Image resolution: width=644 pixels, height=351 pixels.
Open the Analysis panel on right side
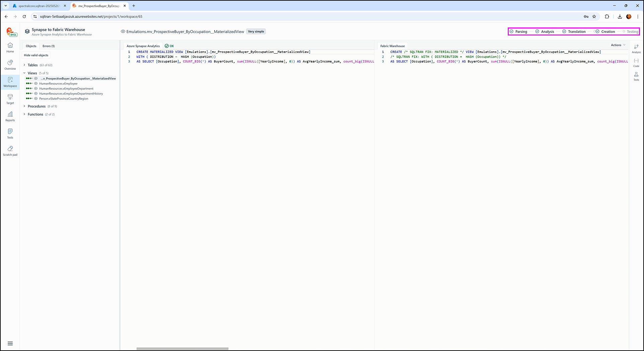[636, 49]
